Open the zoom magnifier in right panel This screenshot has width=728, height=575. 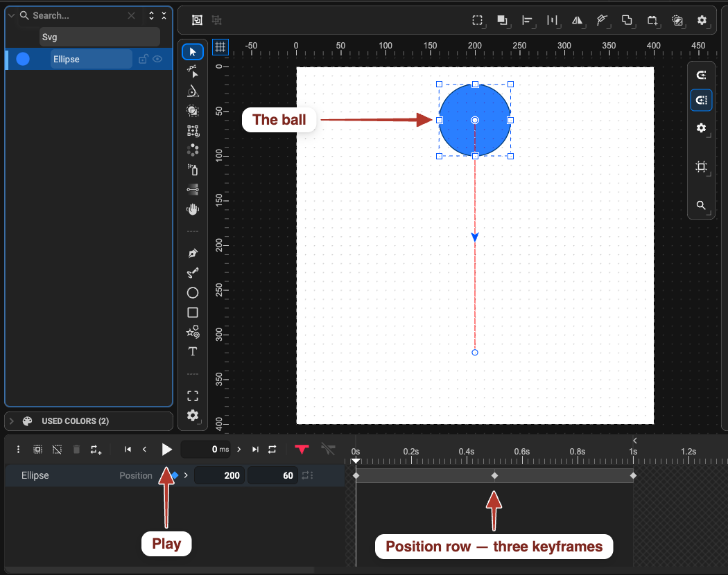pyautogui.click(x=701, y=205)
